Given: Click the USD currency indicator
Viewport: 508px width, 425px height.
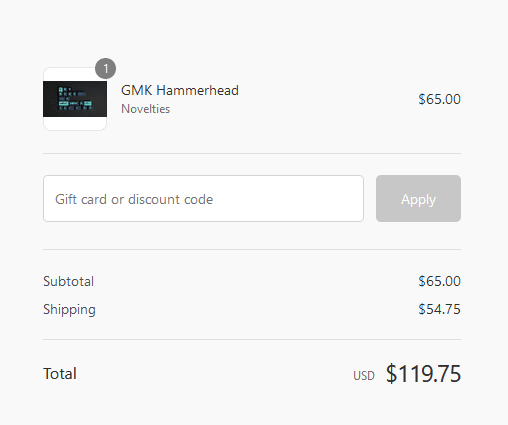Looking at the screenshot, I should click(x=364, y=376).
